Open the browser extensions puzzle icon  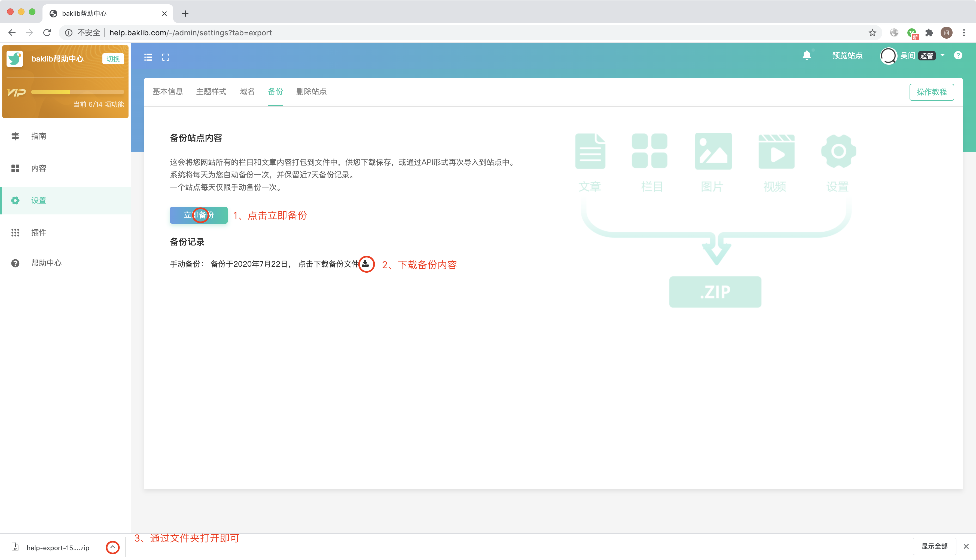click(929, 33)
